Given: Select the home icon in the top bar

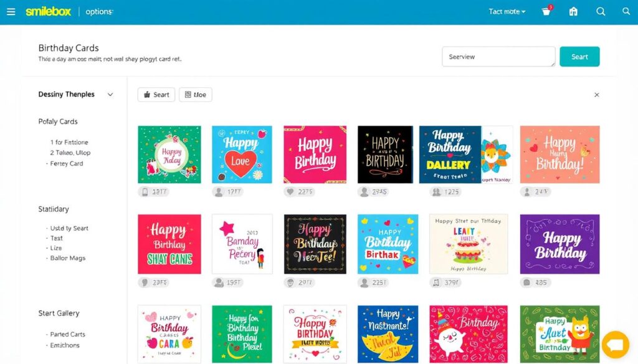Looking at the screenshot, I should [x=573, y=11].
